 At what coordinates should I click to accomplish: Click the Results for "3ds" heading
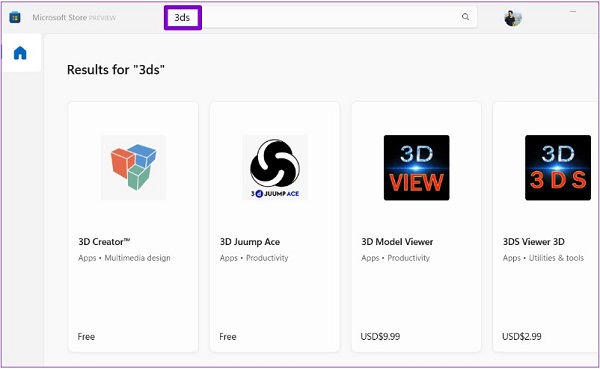[x=116, y=70]
